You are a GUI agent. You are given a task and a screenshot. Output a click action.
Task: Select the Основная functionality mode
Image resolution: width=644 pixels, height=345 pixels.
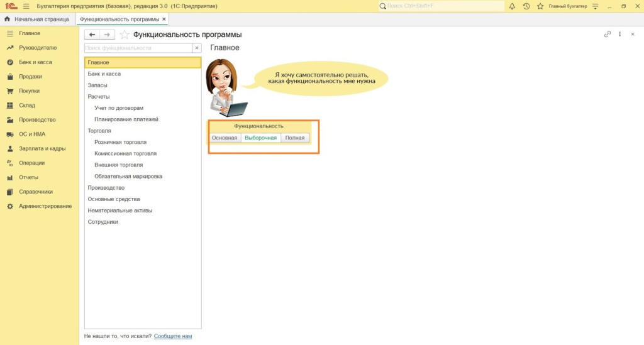[x=225, y=138]
